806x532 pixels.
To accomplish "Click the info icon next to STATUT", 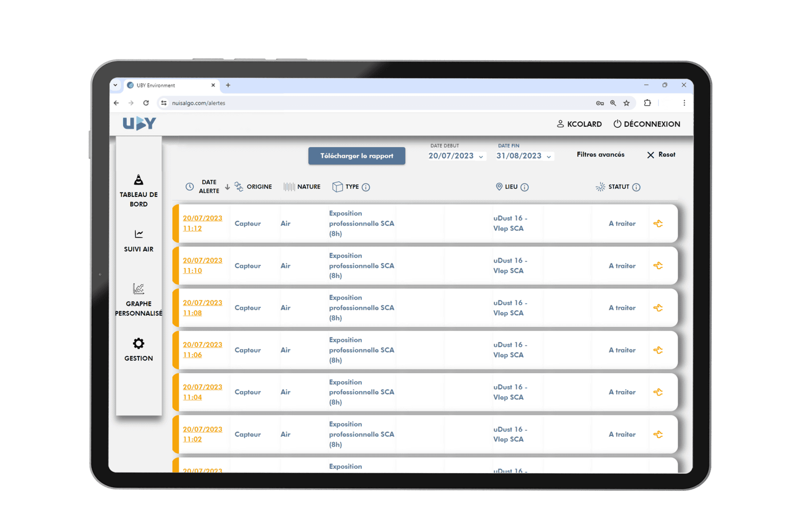I will pyautogui.click(x=636, y=187).
